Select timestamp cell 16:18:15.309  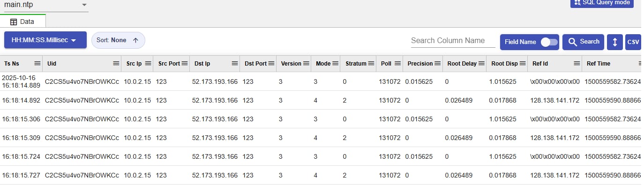coord(21,138)
